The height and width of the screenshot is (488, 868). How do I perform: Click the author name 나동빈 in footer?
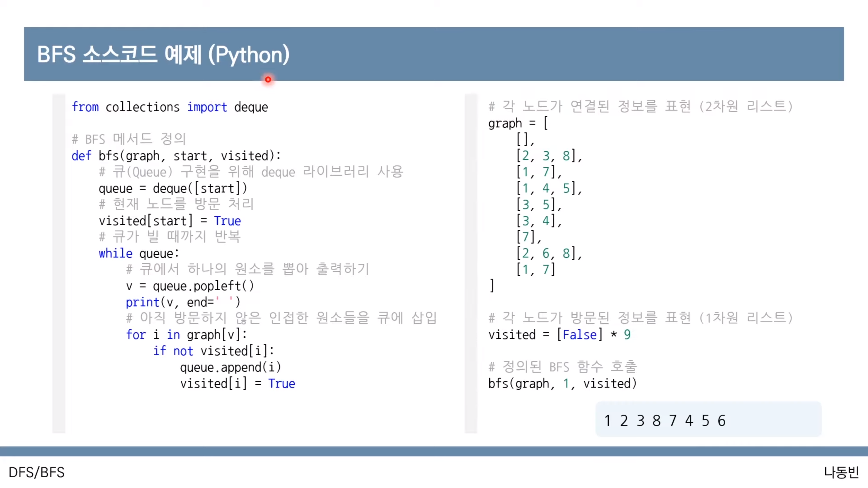841,472
